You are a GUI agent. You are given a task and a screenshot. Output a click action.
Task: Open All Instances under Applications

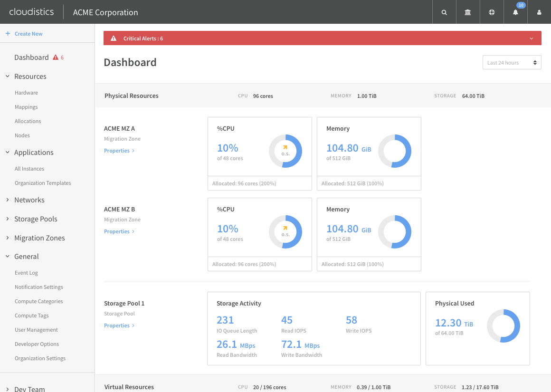tap(29, 169)
